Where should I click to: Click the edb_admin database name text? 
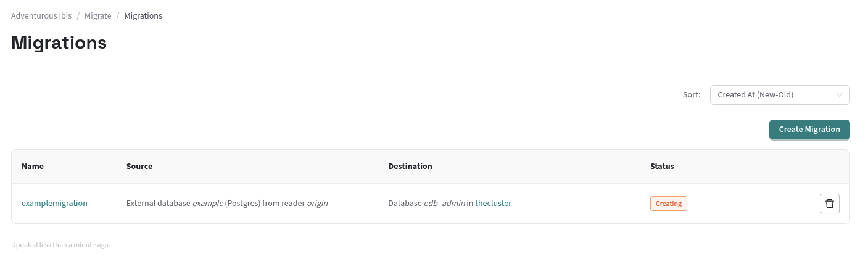point(444,203)
